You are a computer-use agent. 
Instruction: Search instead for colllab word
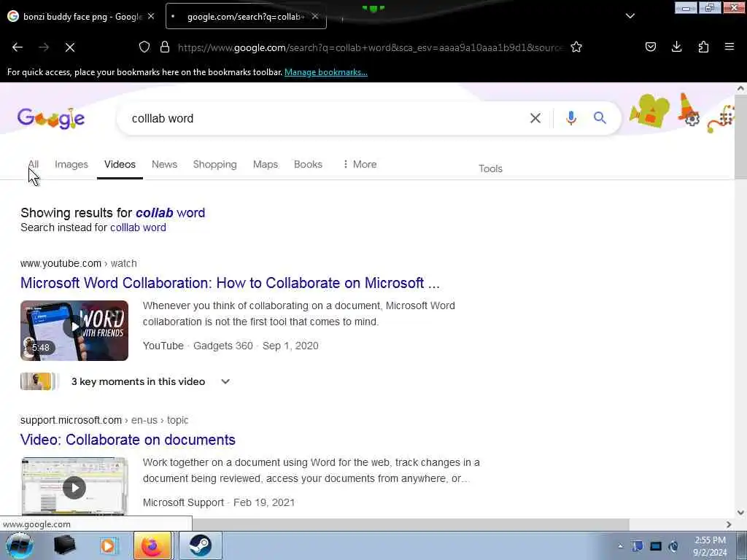click(138, 227)
